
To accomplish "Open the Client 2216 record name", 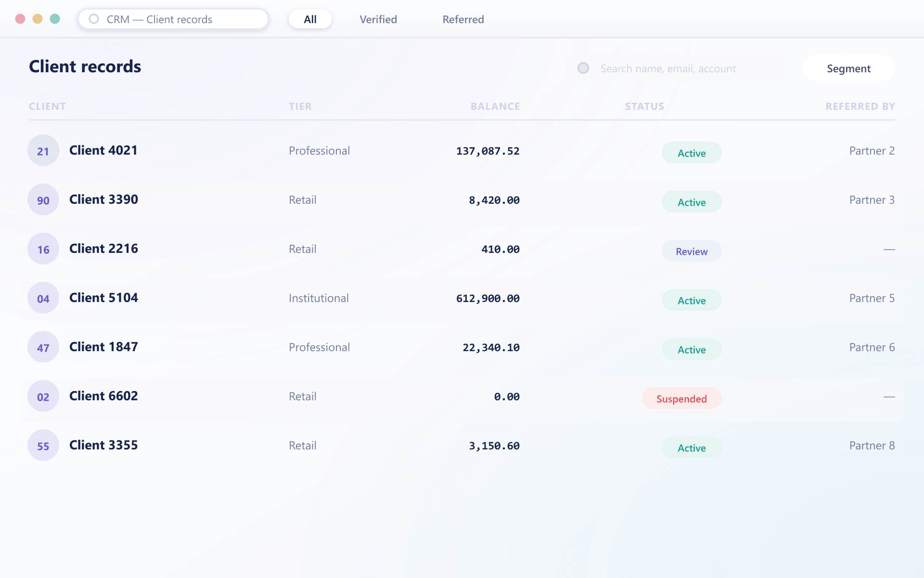I will pyautogui.click(x=103, y=249).
